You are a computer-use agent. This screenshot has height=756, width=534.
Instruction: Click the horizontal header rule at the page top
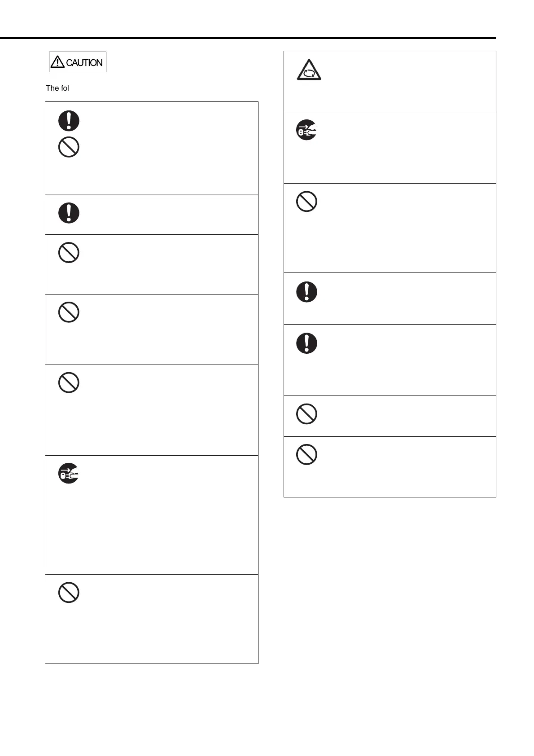[x=248, y=38]
